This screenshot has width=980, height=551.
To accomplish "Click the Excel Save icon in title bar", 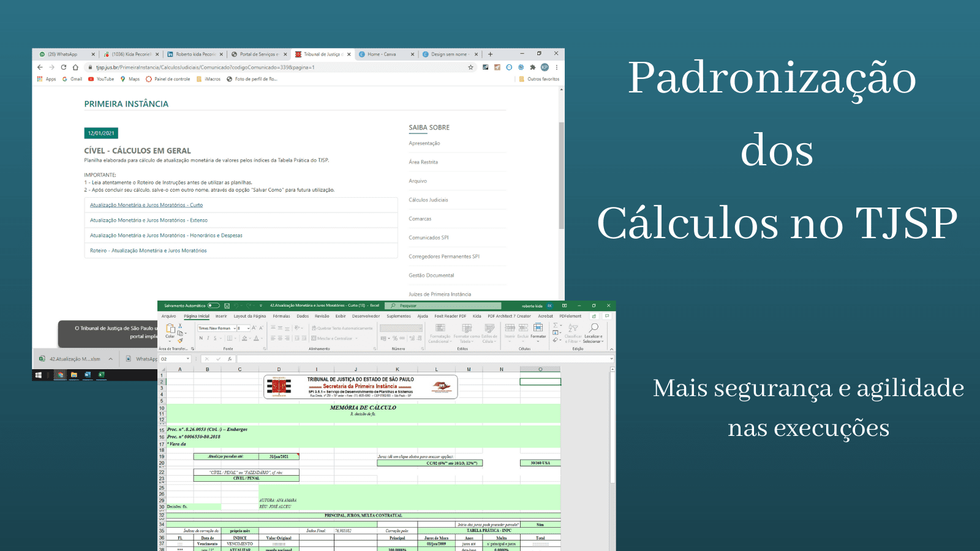I will coord(227,305).
